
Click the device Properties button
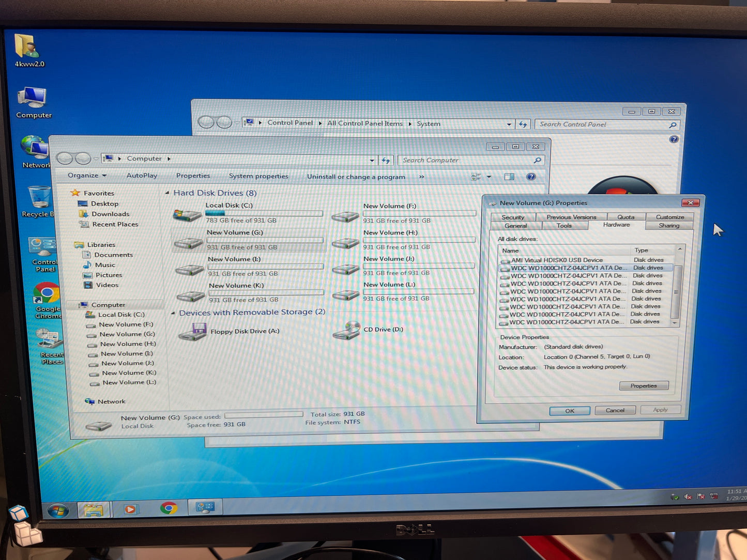tap(644, 386)
